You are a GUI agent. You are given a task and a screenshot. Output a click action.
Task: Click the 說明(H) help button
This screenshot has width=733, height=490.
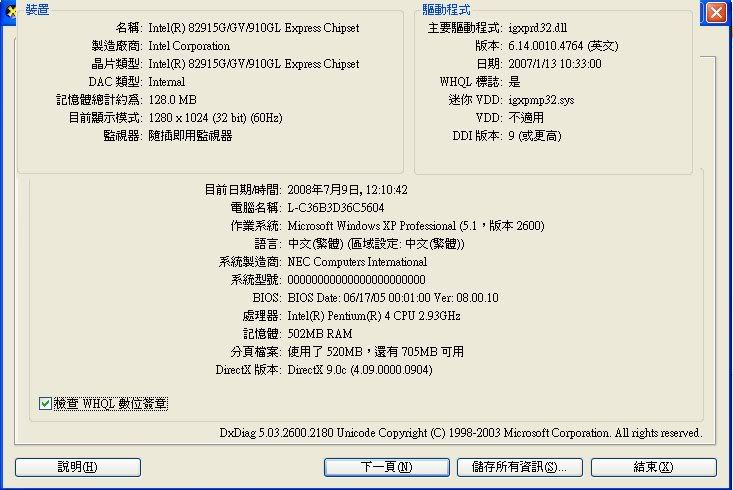click(78, 467)
